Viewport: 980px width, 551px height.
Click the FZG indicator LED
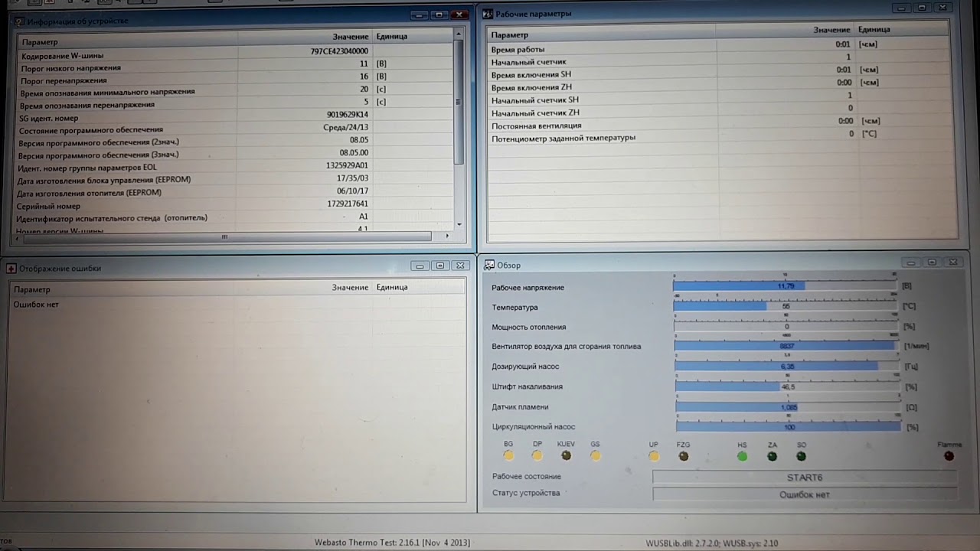click(x=683, y=456)
